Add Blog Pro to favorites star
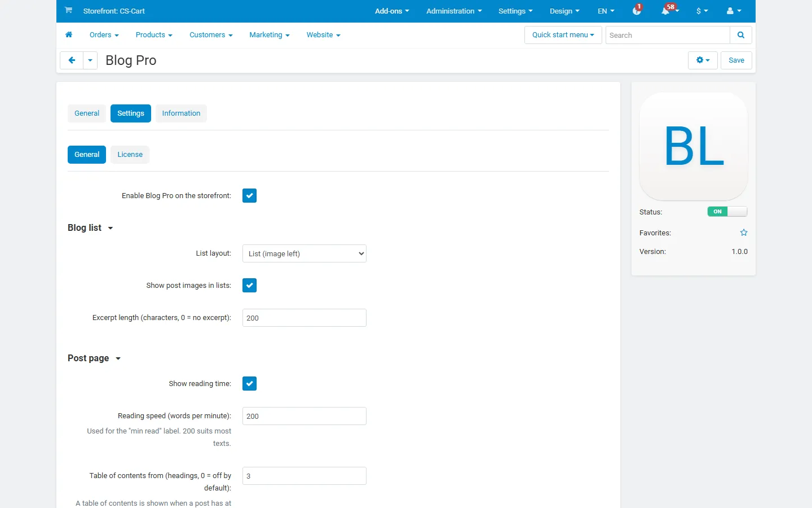 (x=744, y=233)
